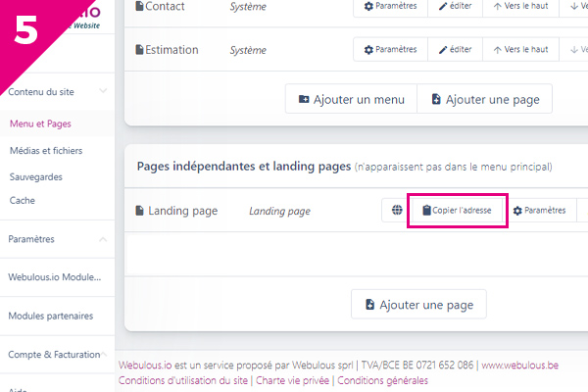Click Ajouter un menu
Viewport: 588px width, 392px height.
351,99
